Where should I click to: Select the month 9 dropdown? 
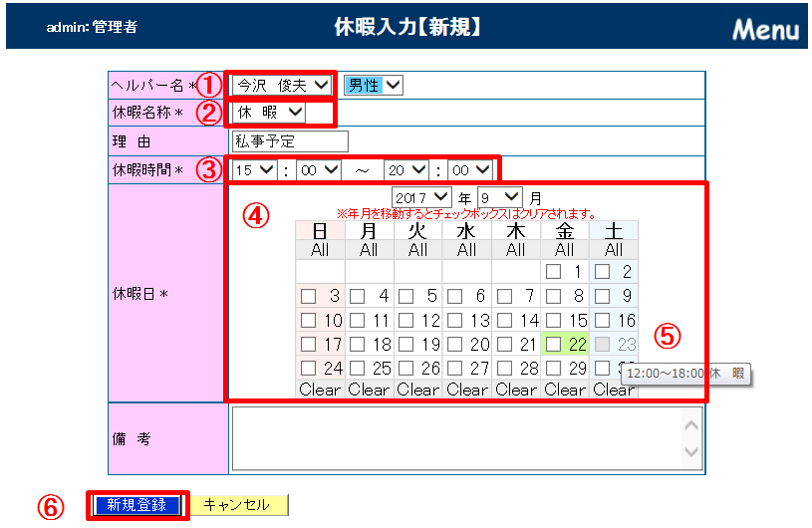click(x=499, y=197)
